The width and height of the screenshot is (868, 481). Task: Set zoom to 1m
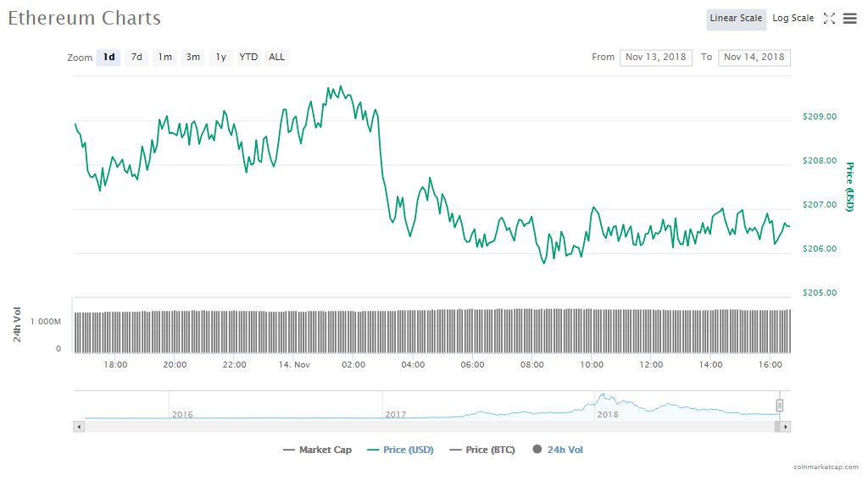pyautogui.click(x=164, y=58)
